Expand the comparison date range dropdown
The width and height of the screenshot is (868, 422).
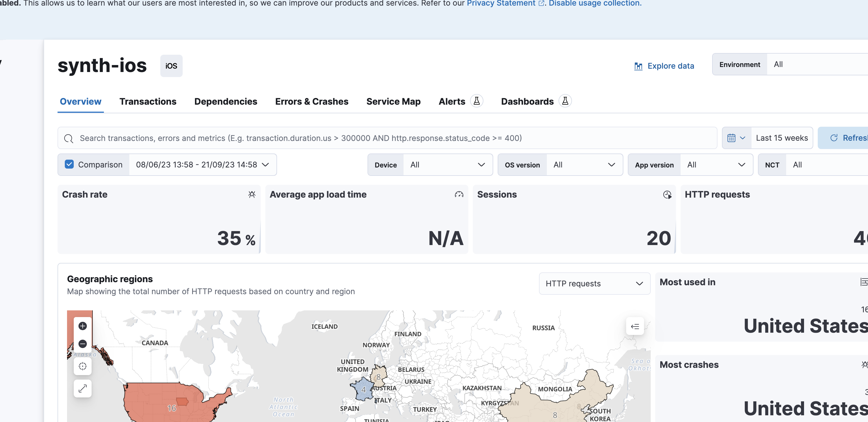coord(202,165)
